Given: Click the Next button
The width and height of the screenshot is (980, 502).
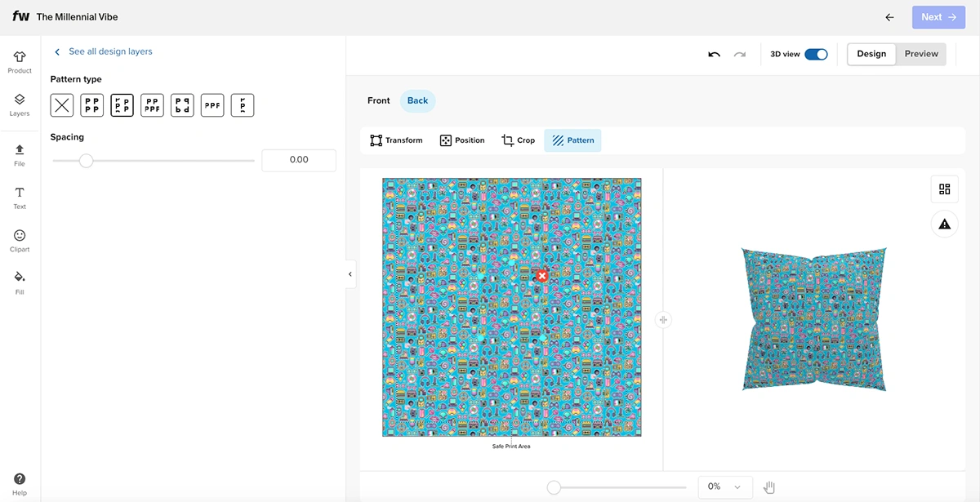Looking at the screenshot, I should click(938, 17).
